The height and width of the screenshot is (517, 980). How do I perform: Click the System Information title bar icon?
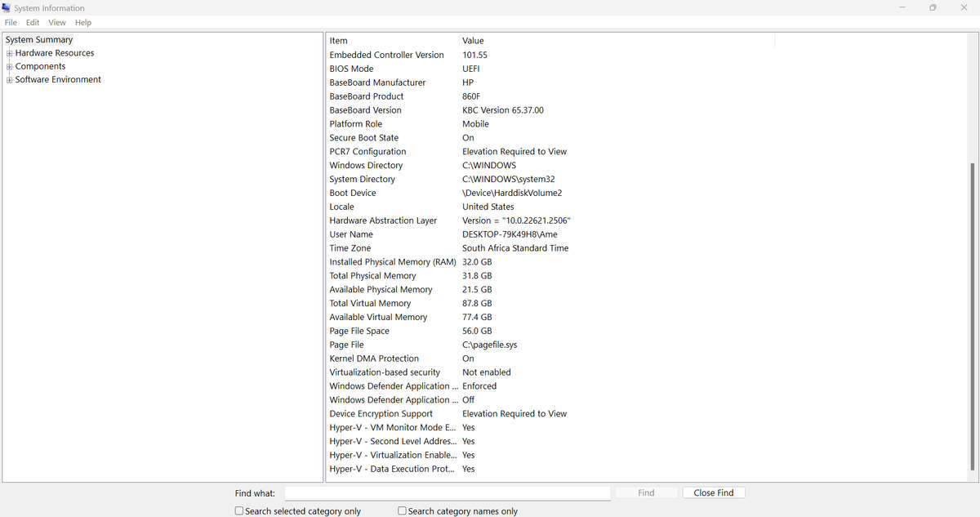tap(8, 7)
